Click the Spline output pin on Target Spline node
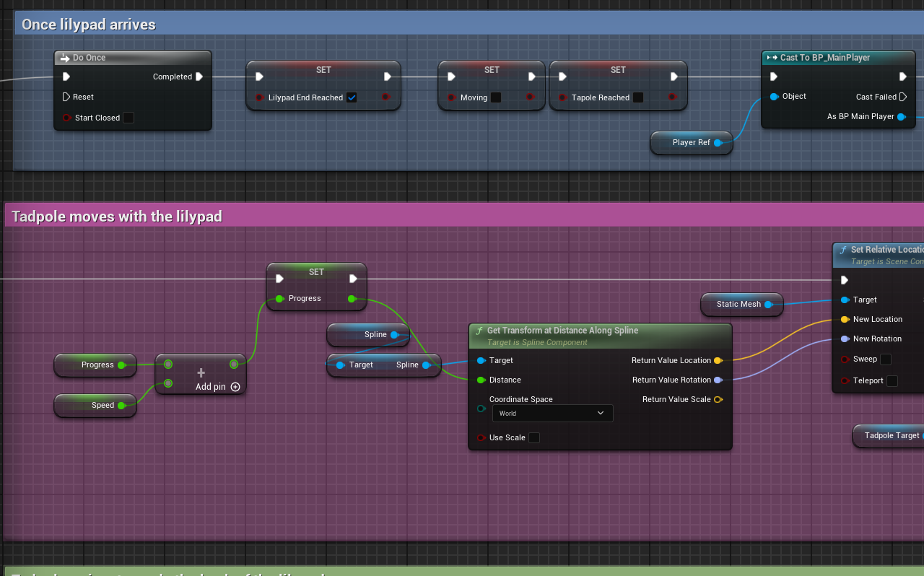The height and width of the screenshot is (576, 924). point(427,365)
